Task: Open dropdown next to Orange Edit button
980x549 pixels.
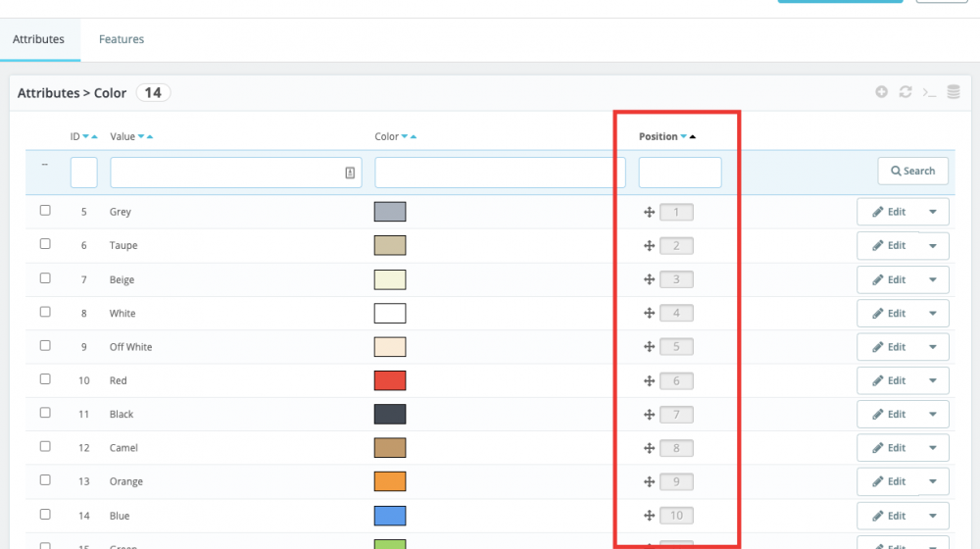Action: coord(933,482)
